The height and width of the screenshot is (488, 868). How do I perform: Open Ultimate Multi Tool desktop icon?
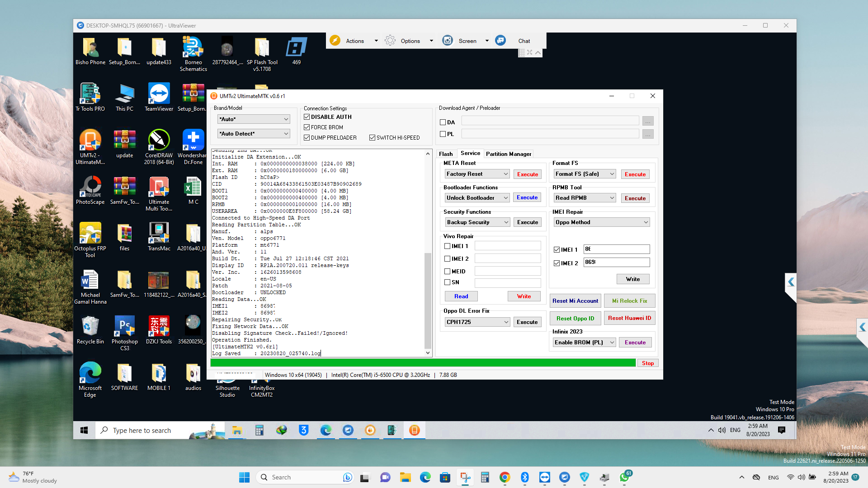click(159, 193)
